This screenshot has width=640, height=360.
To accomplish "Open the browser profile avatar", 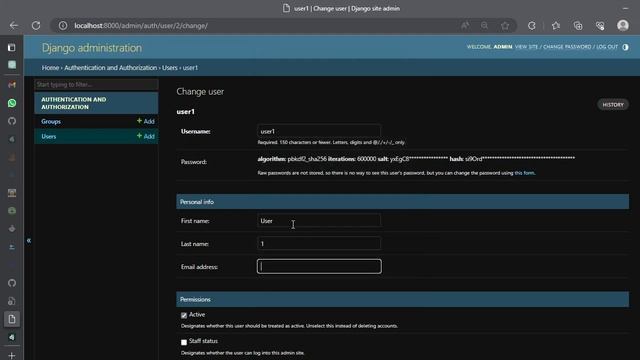I will click(x=623, y=25).
